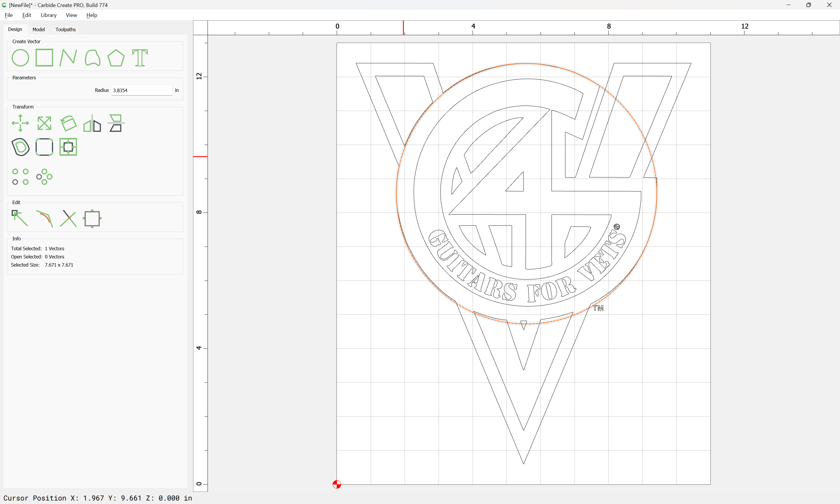
Task: Open the Corner rounding tool
Action: click(44, 147)
